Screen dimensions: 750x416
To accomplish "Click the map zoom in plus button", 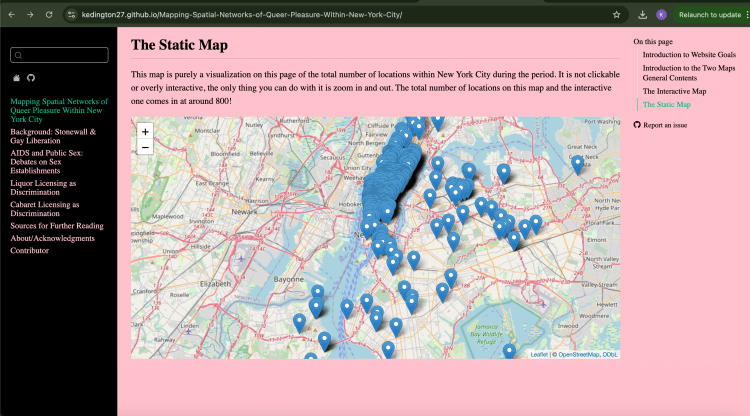I will tap(145, 131).
